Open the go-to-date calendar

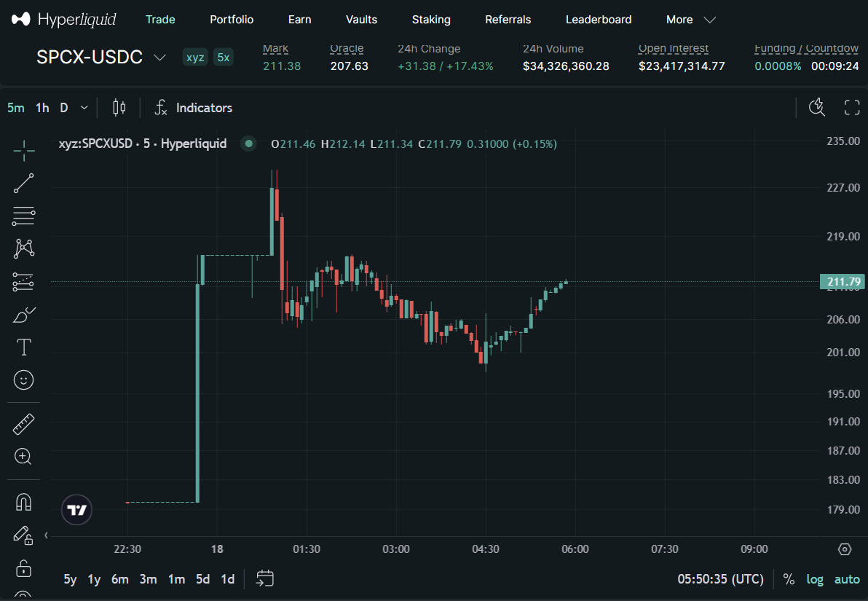point(265,579)
